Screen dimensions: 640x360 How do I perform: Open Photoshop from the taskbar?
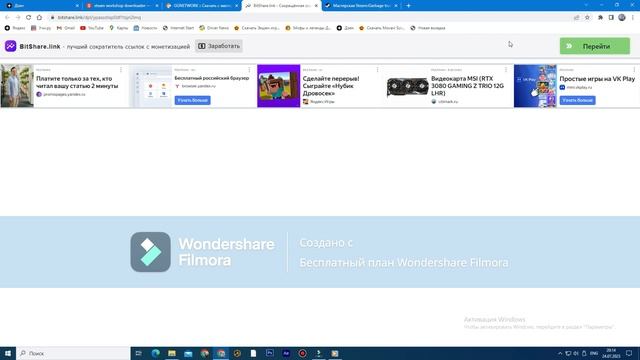point(270,353)
